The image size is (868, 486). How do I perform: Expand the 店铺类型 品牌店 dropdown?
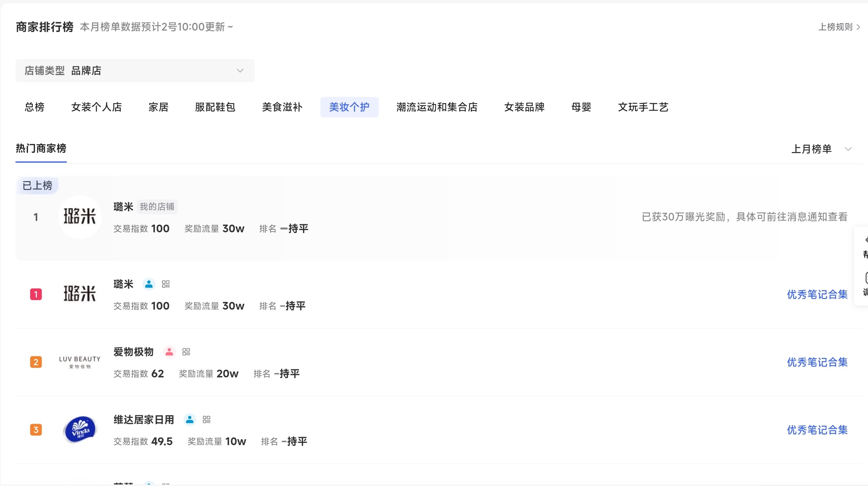[135, 71]
